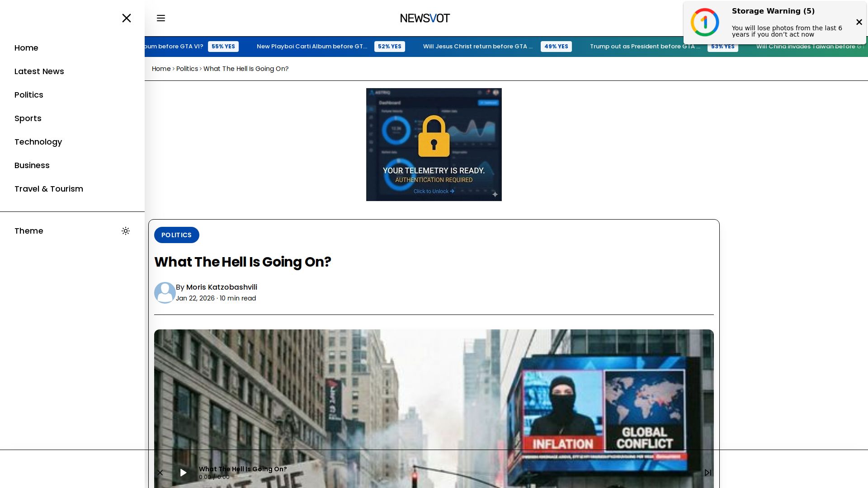This screenshot has width=868, height=488.
Task: Click the POLITICS category badge
Action: tap(176, 235)
